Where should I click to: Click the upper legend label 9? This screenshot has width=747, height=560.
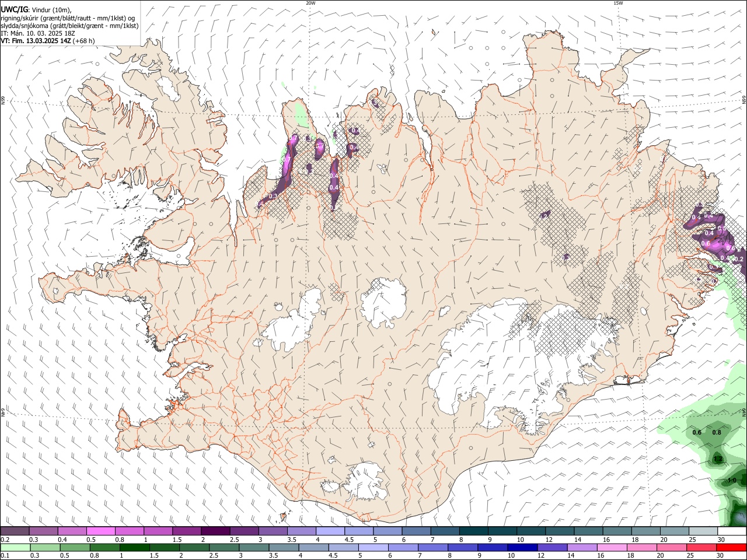tap(490, 540)
